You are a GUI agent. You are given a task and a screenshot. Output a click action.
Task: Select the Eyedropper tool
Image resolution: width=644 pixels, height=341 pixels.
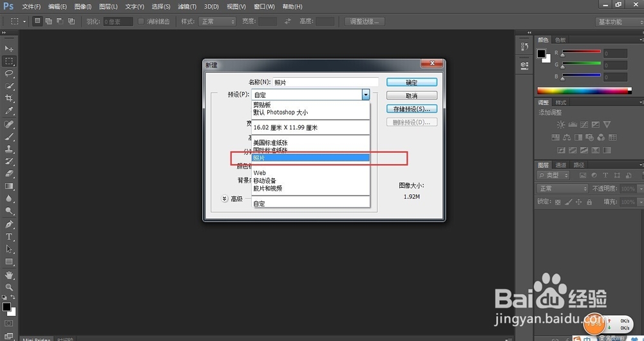click(x=9, y=111)
